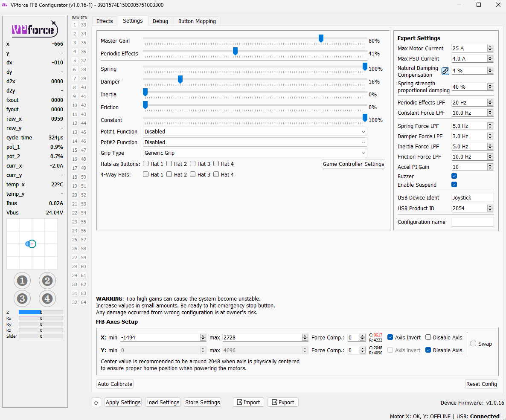506x420 pixels.
Task: Adjust the Periodic Effects LPF spinner
Action: click(x=490, y=103)
